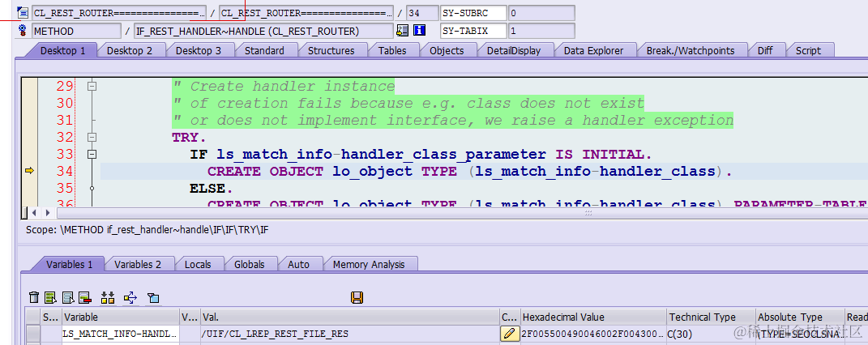Switch to Desktop 1 tab
The height and width of the screenshot is (345, 868).
click(62, 50)
